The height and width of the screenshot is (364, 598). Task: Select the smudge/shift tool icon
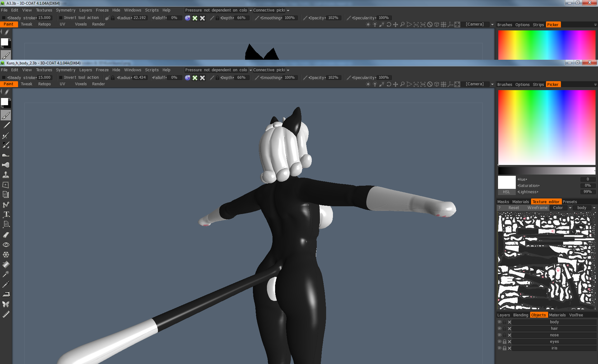6,165
